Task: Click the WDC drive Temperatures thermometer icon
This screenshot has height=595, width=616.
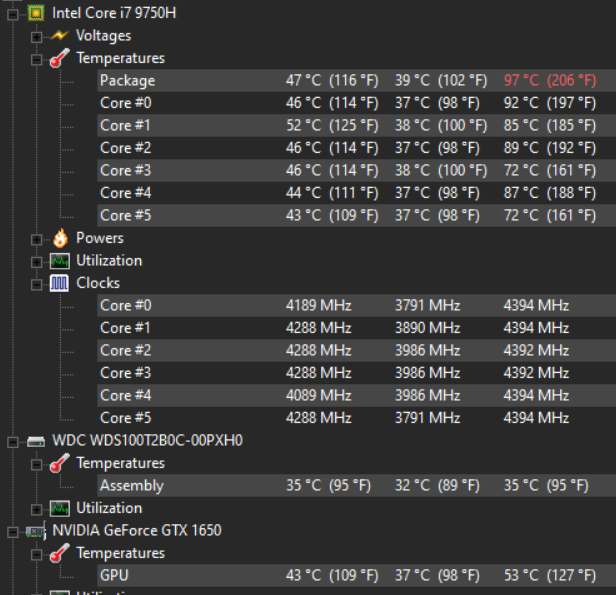Action: pyautogui.click(x=59, y=463)
